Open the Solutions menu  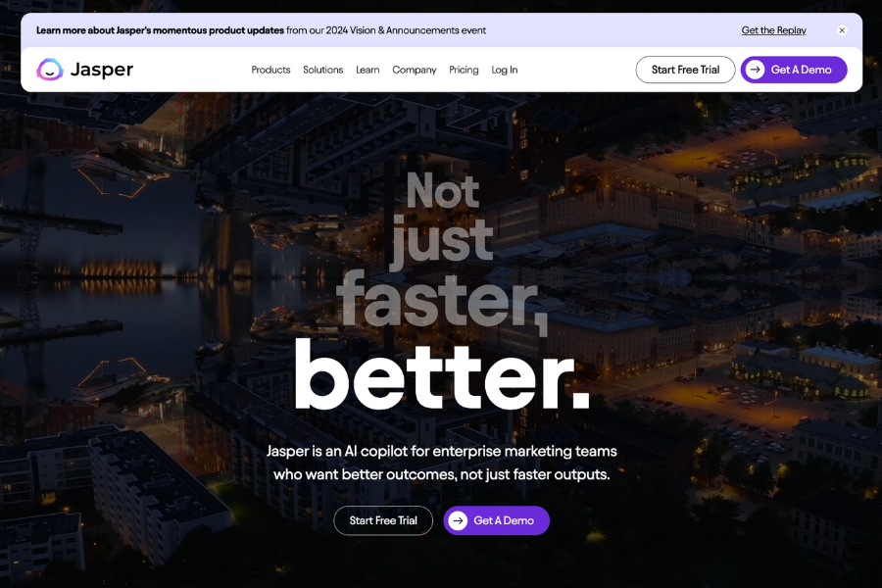(x=323, y=70)
